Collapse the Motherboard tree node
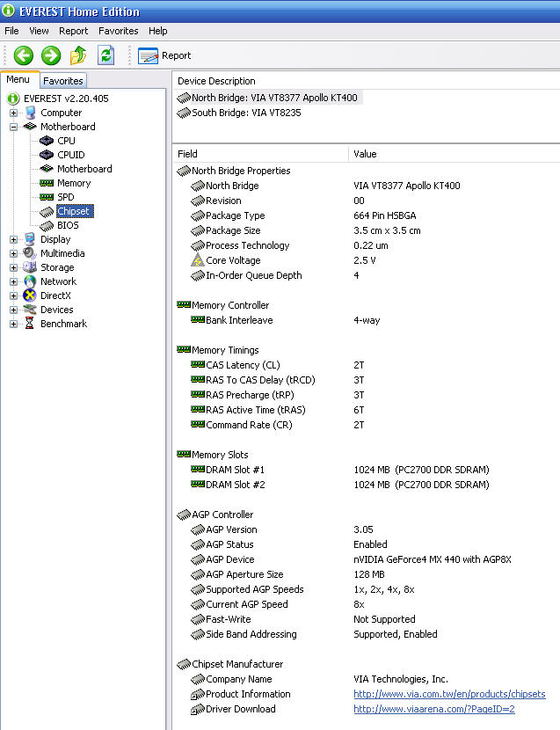The height and width of the screenshot is (730, 560). tap(13, 127)
